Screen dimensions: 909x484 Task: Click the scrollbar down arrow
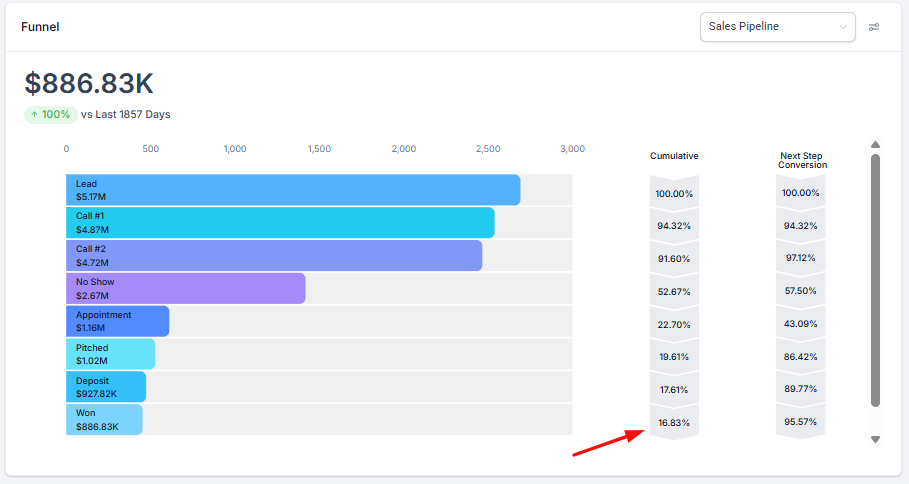(x=876, y=439)
